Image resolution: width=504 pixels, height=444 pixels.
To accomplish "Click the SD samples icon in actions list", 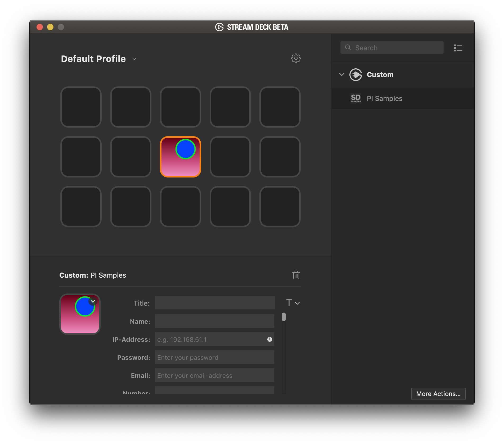I will pyautogui.click(x=355, y=98).
